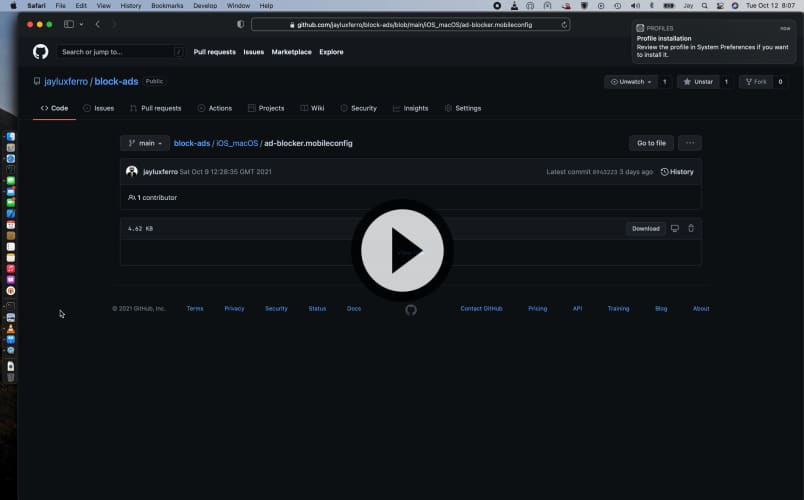Open the three-dots more options menu
This screenshot has width=804, height=500.
(690, 143)
